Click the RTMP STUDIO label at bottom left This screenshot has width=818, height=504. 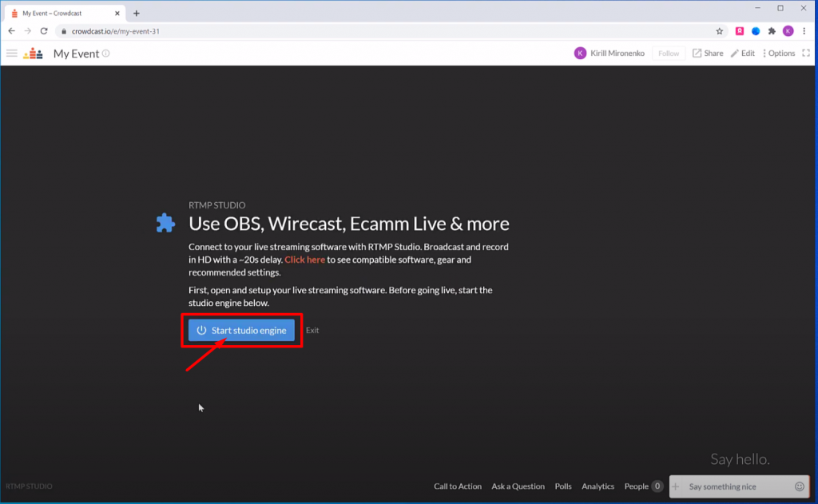[29, 486]
